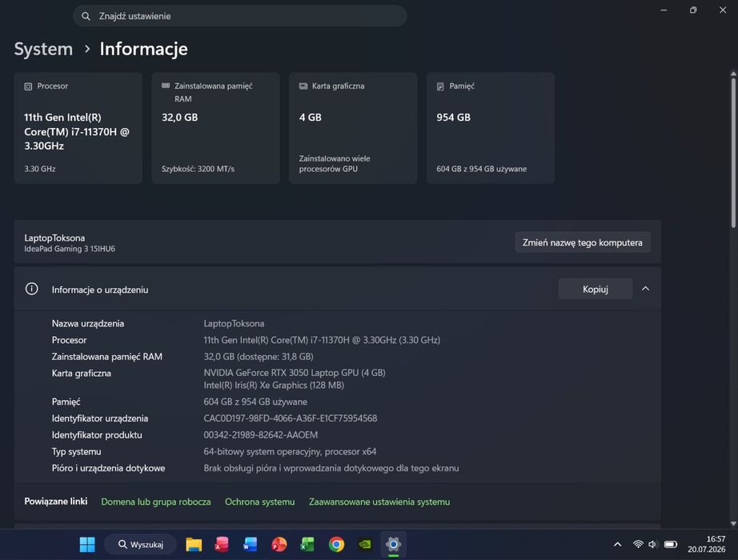Click the Typ systemu label
The width and height of the screenshot is (738, 560).
point(76,451)
